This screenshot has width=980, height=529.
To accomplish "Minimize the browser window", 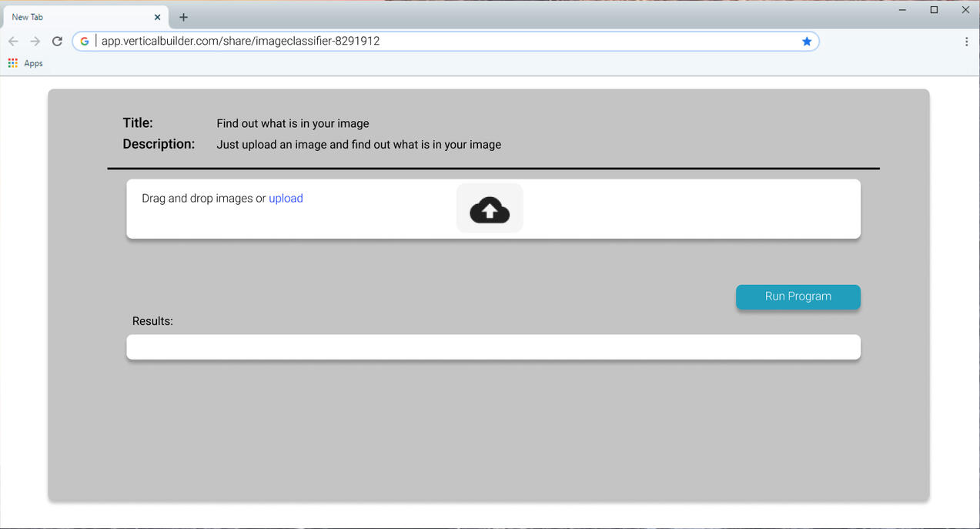I will point(902,10).
